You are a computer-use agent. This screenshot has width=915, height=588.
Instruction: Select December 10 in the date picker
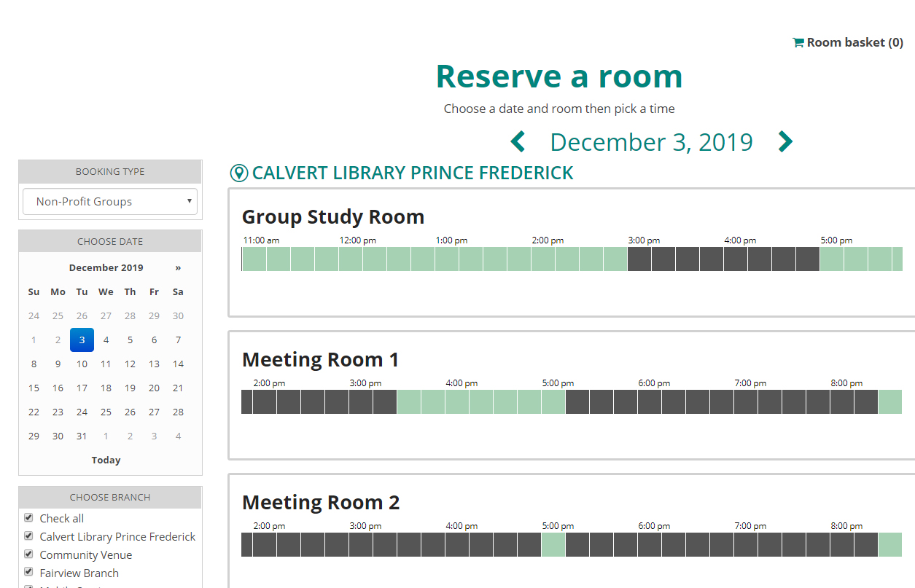tap(82, 364)
